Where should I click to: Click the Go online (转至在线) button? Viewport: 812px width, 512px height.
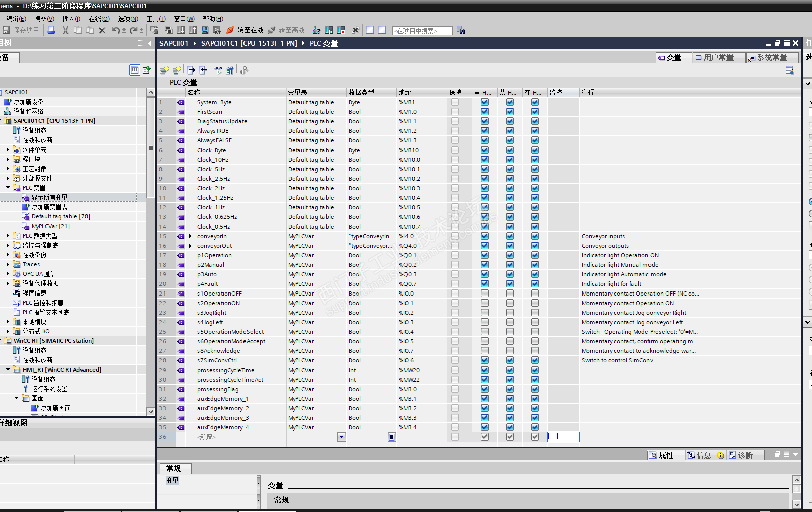246,30
